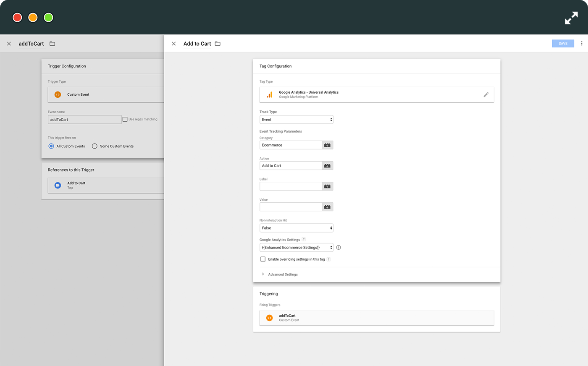The height and width of the screenshot is (366, 588).
Task: Click variable picker icon next to Label field
Action: pyautogui.click(x=327, y=186)
